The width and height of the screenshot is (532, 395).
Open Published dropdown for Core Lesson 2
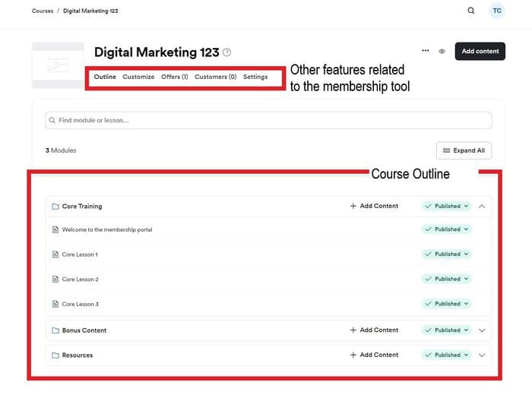click(446, 279)
